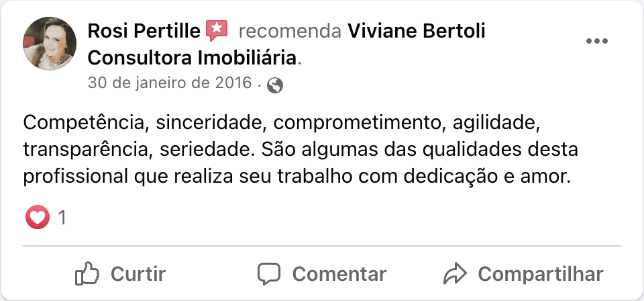Click the red heart reaction icon
The image size is (644, 301).
tap(38, 217)
